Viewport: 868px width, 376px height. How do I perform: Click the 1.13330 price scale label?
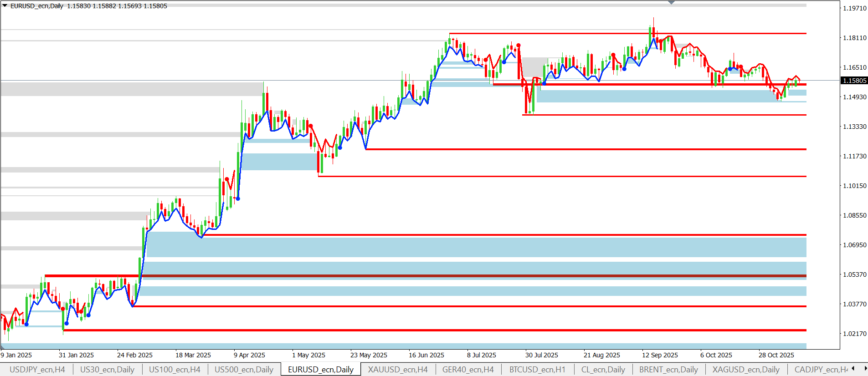point(855,127)
